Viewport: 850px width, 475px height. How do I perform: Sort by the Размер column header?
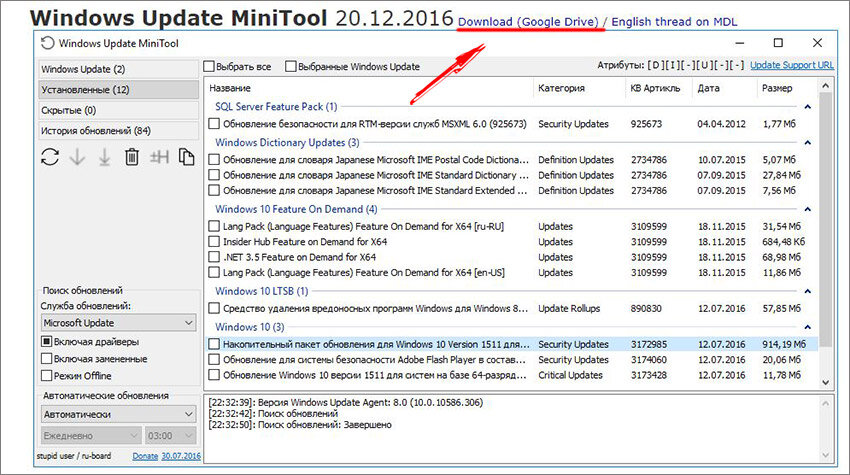click(x=786, y=88)
